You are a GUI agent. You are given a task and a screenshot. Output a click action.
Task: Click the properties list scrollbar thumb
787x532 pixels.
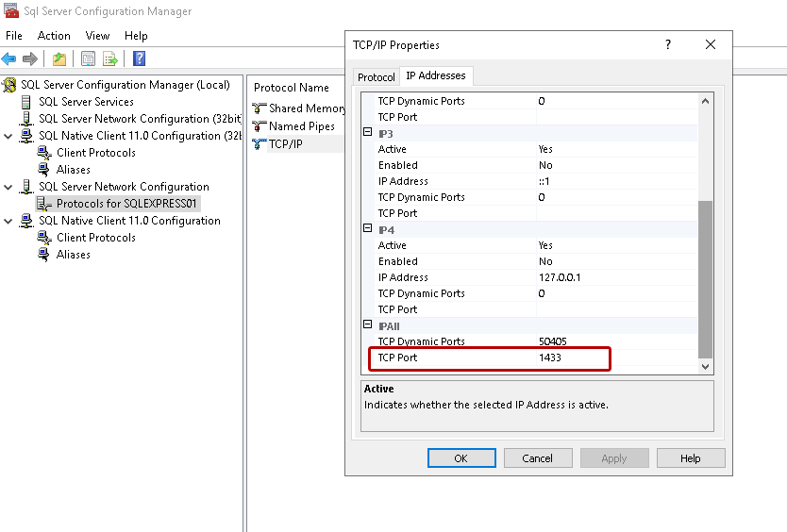pos(705,279)
